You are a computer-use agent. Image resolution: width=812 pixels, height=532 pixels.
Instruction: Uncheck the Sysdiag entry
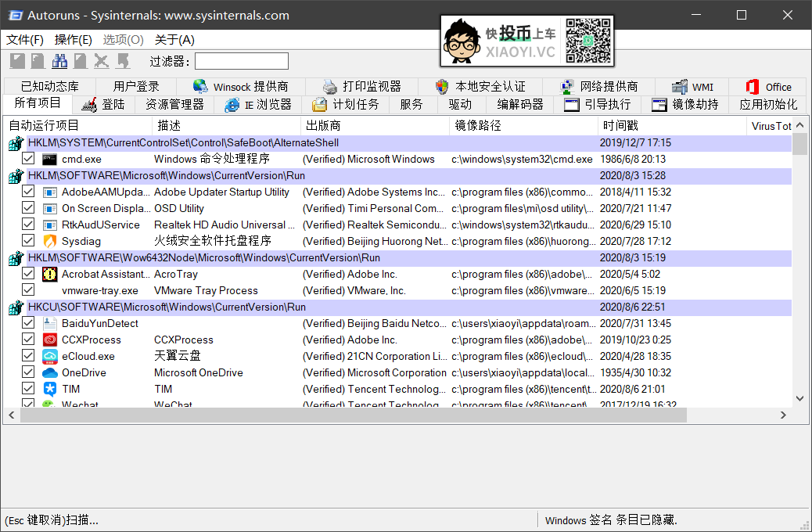coord(28,241)
